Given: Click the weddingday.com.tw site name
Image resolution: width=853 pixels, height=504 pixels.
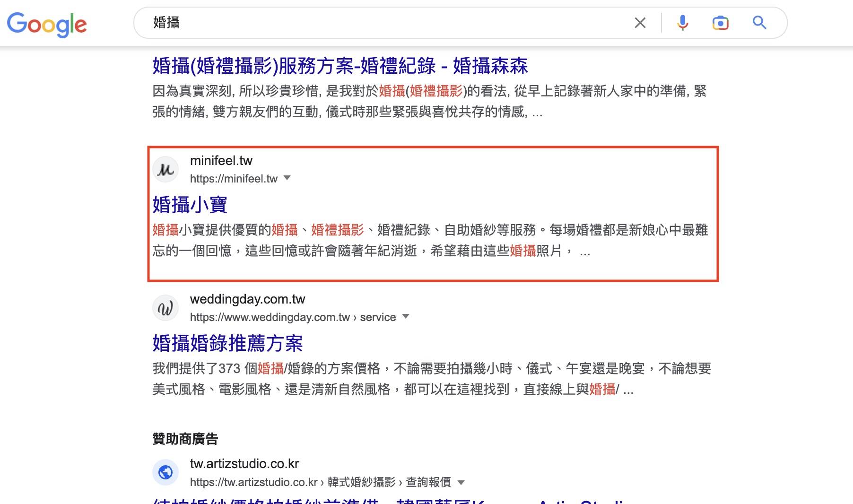Looking at the screenshot, I should (x=248, y=299).
